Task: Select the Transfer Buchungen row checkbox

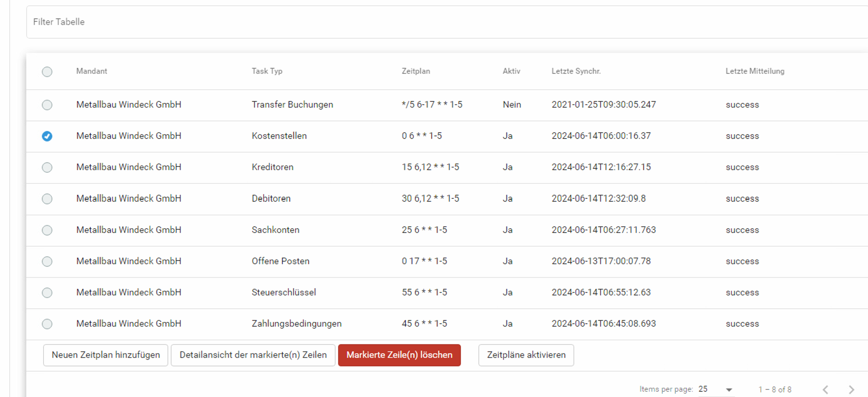Action: 47,105
